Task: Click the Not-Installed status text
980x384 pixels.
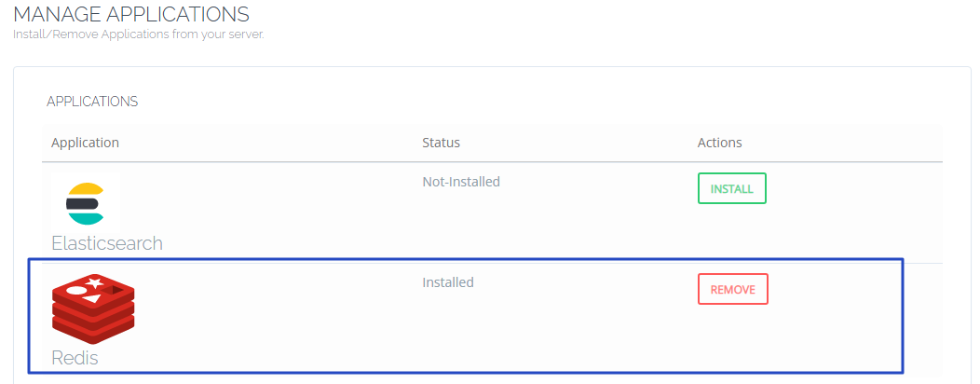Action: [x=461, y=182]
